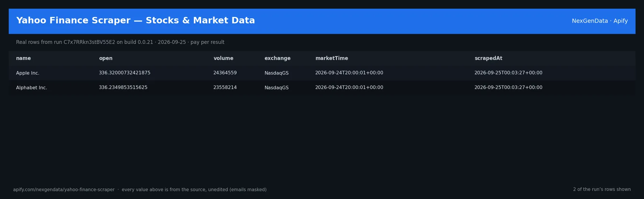
Task: Select marketTime cell in Apple Inc. row
Action: [x=349, y=73]
